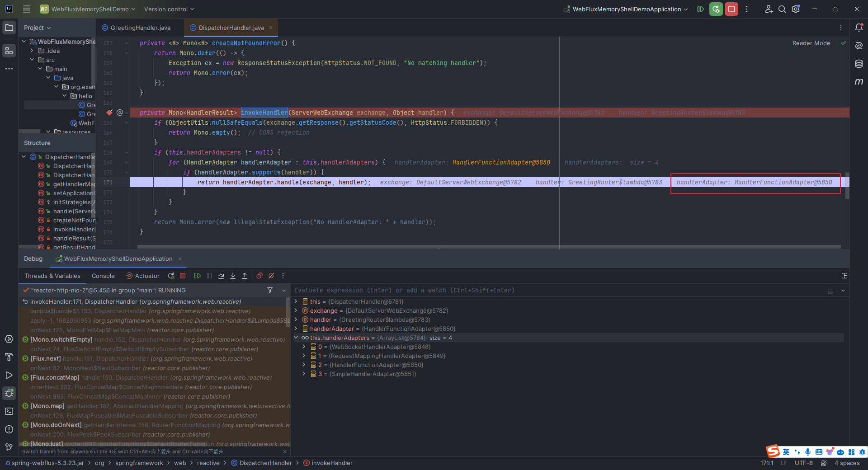Collapse the src folder in project tree
The width and height of the screenshot is (868, 470).
pyautogui.click(x=32, y=60)
